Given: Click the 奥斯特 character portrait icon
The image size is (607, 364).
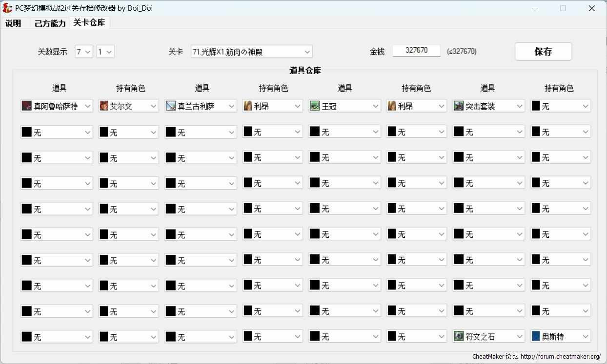Looking at the screenshot, I should (536, 336).
